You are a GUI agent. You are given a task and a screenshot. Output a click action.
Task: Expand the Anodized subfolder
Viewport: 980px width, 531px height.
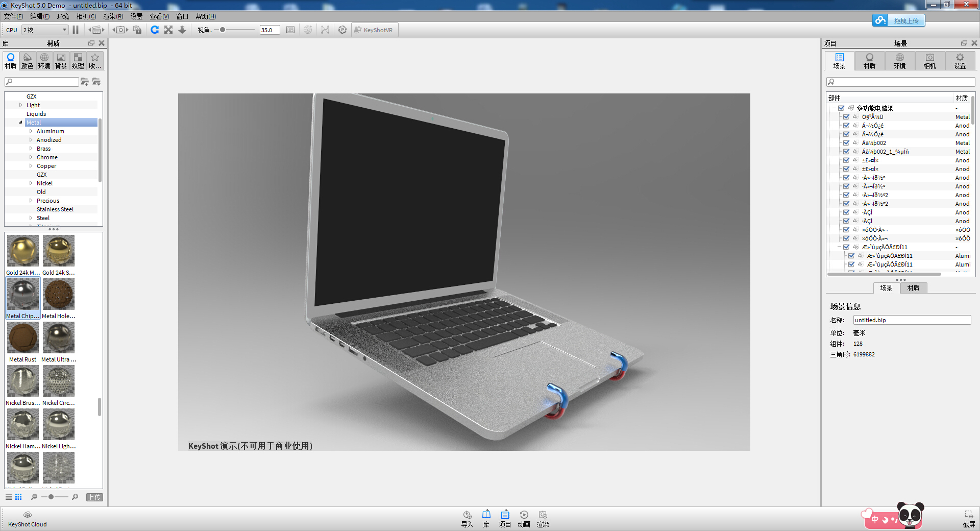coord(31,140)
